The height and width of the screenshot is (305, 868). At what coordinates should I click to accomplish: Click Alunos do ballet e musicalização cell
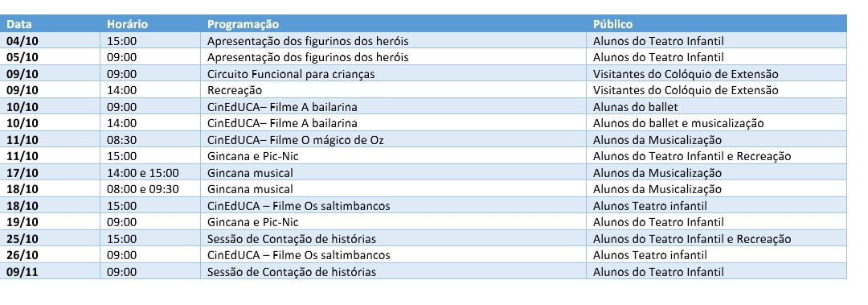(717, 123)
